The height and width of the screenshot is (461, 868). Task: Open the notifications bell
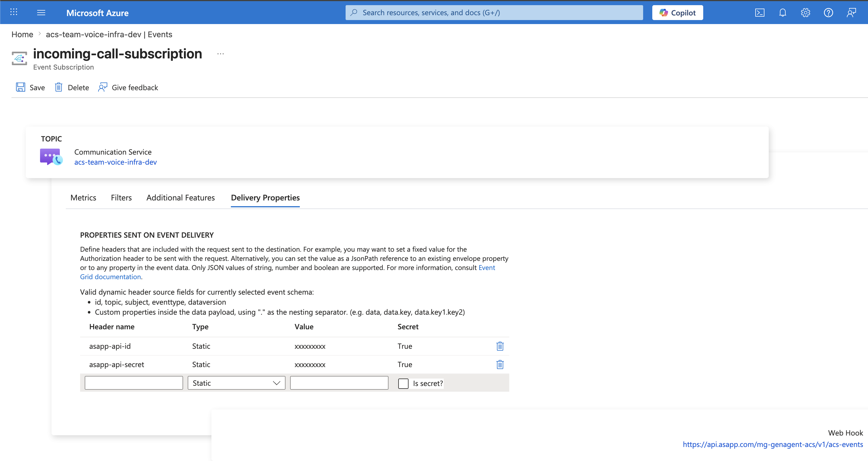coord(782,13)
